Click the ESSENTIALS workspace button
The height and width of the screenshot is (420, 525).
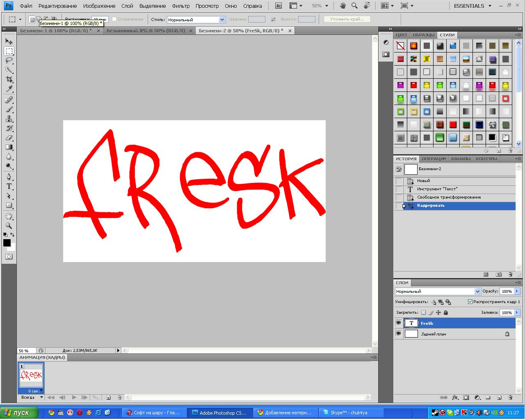[469, 6]
